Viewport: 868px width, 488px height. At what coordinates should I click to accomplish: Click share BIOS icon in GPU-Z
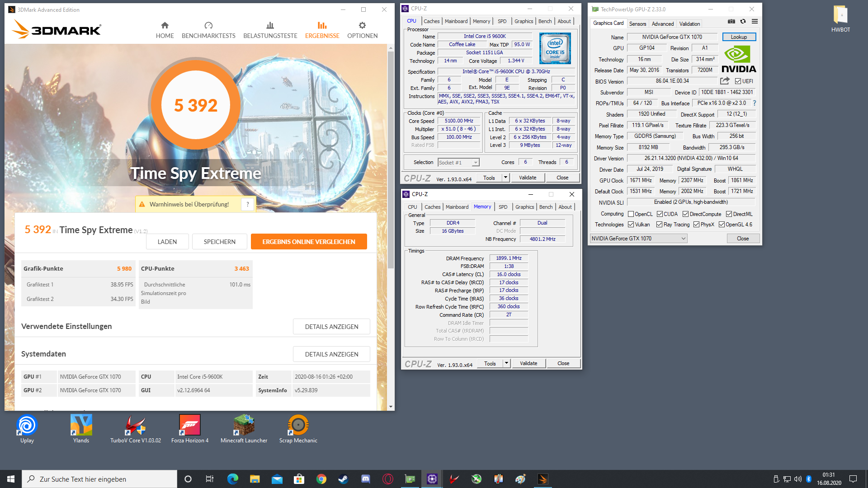click(725, 81)
